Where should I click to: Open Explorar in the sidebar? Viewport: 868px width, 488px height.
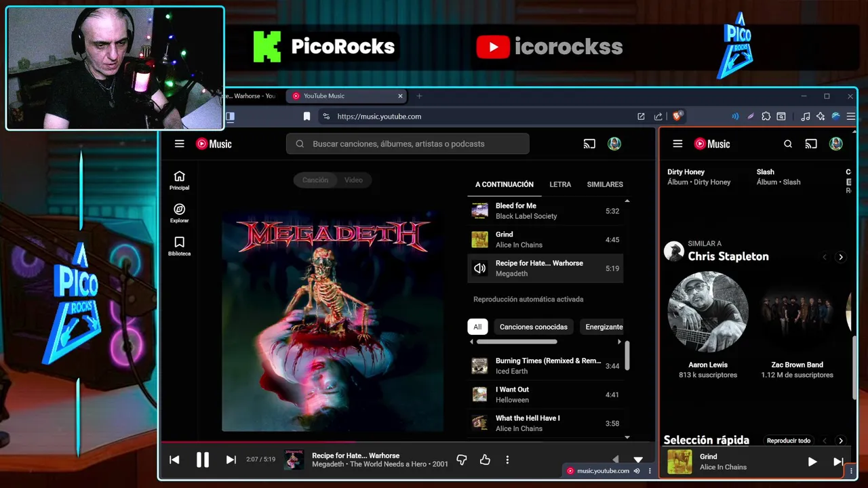(179, 213)
